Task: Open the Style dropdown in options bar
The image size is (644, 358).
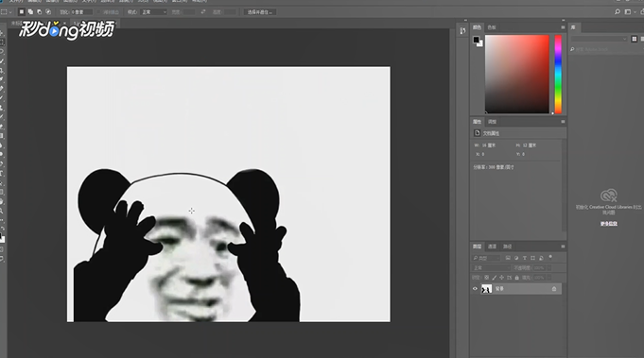Action: 153,12
